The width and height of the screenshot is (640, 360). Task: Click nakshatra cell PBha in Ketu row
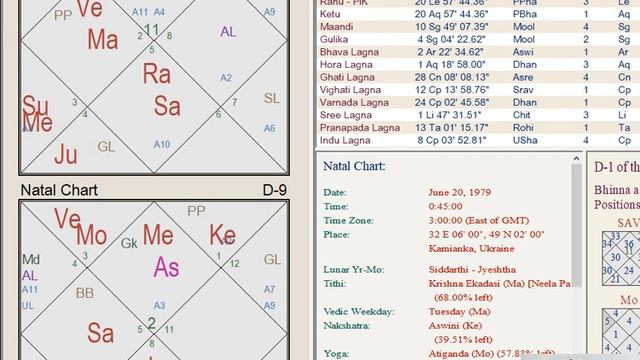tap(524, 14)
